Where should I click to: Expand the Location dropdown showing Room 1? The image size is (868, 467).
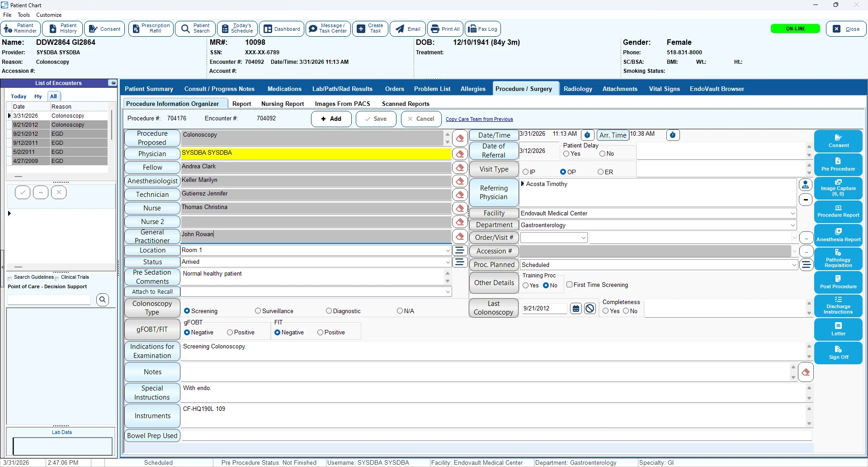448,250
